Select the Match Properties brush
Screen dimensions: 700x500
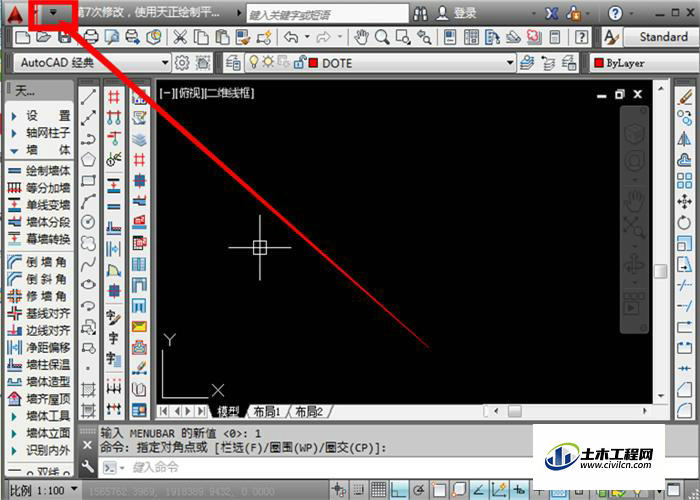(243, 37)
